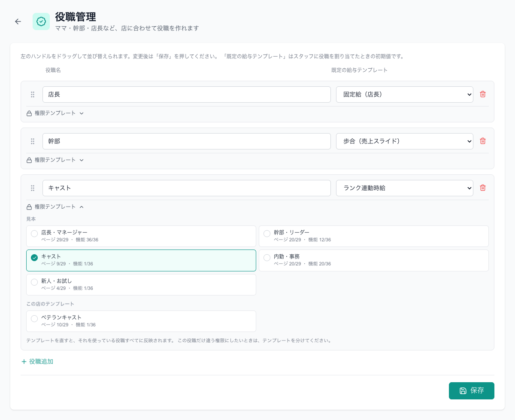Grab the drag handle for キャスト row
The image size is (515, 420).
[x=33, y=188]
